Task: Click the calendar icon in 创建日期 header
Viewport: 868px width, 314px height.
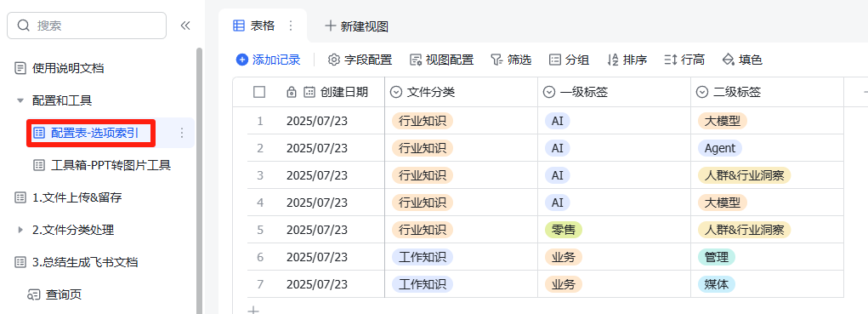Action: [309, 92]
